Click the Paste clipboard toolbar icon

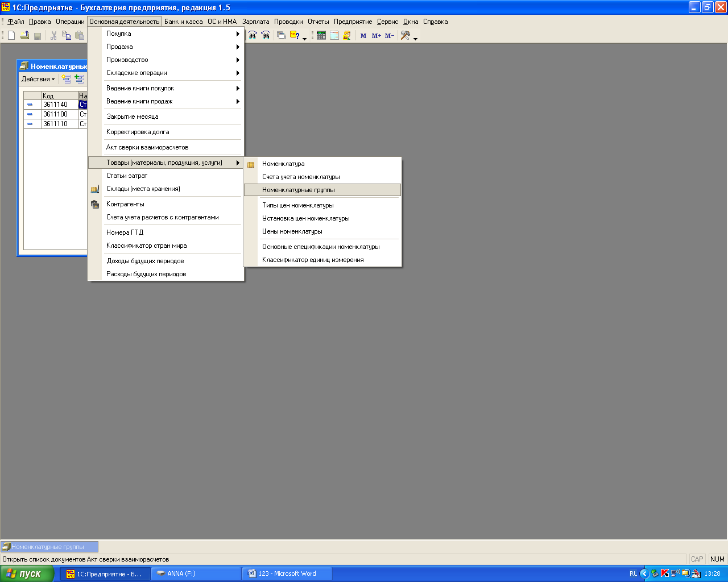(x=80, y=35)
